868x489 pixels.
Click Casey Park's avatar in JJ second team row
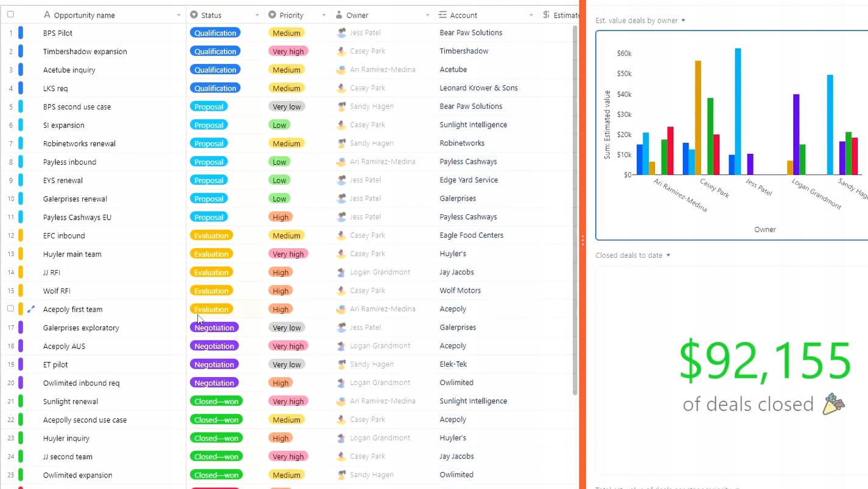tap(341, 456)
